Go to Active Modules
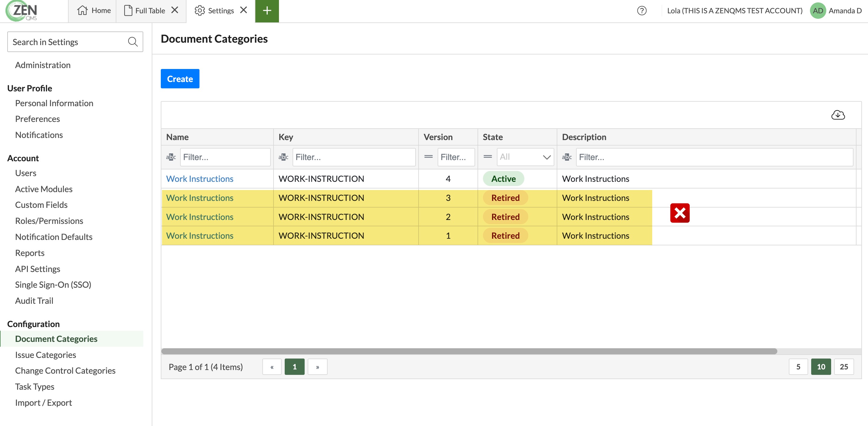This screenshot has height=426, width=868. click(44, 189)
